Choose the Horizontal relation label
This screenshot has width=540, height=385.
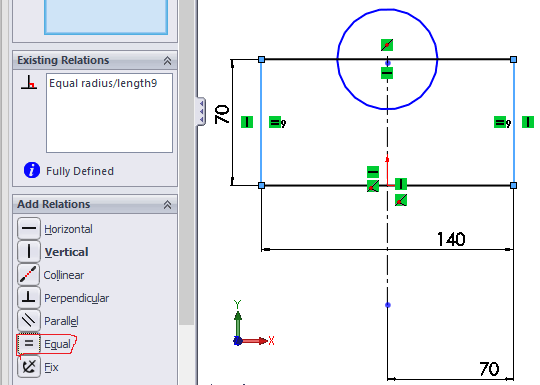click(68, 229)
